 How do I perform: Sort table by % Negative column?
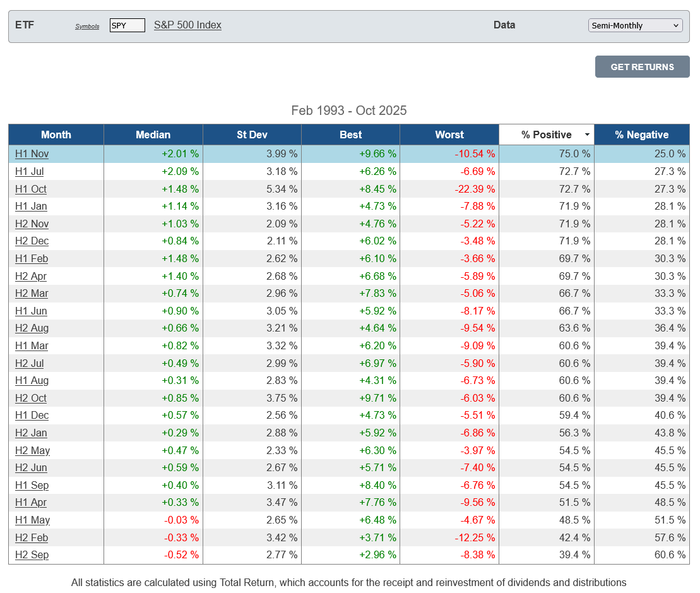click(641, 135)
